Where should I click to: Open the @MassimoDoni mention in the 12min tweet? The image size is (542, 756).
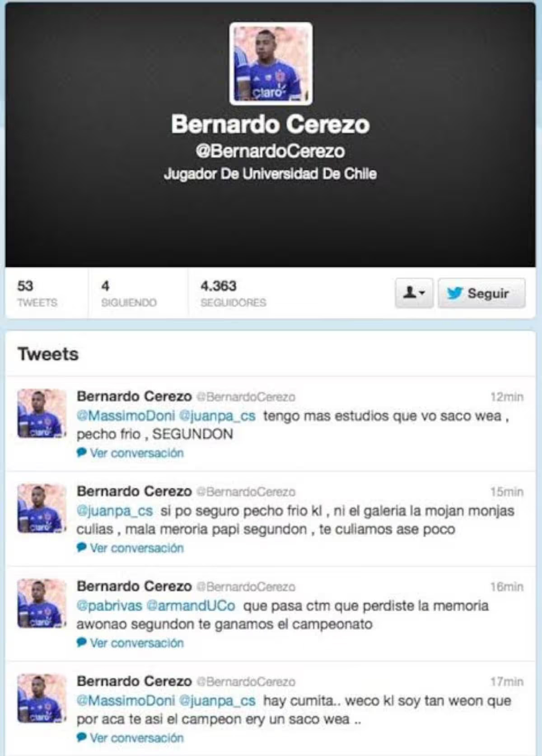click(126, 415)
